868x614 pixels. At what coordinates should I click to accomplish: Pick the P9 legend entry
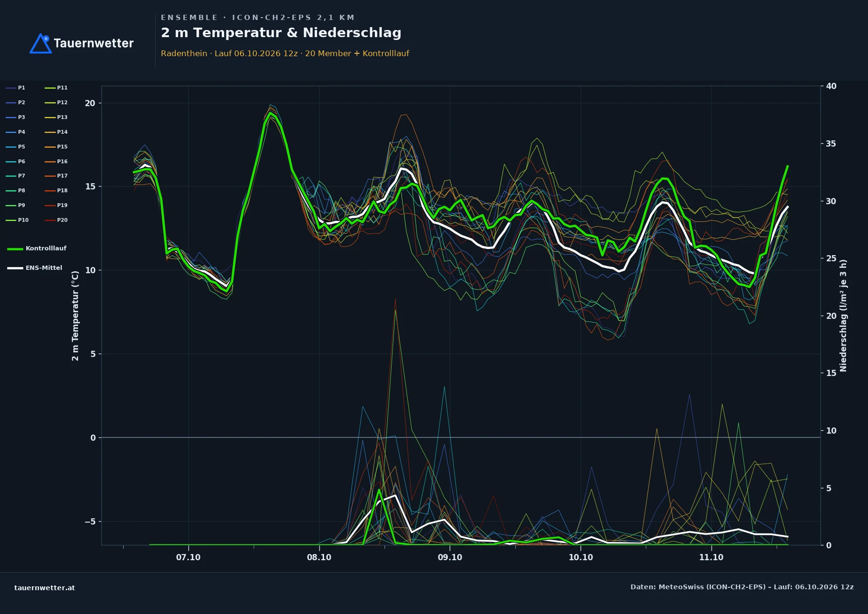pyautogui.click(x=15, y=205)
